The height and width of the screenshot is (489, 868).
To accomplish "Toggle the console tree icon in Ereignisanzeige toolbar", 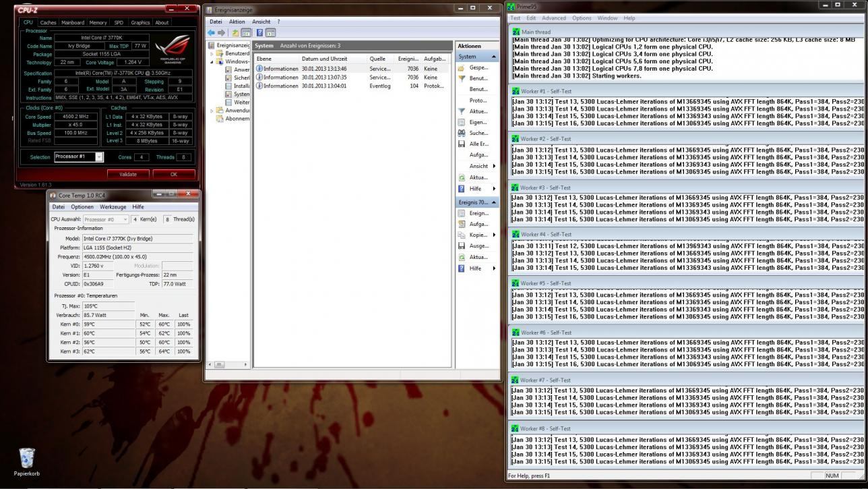I will [x=246, y=32].
